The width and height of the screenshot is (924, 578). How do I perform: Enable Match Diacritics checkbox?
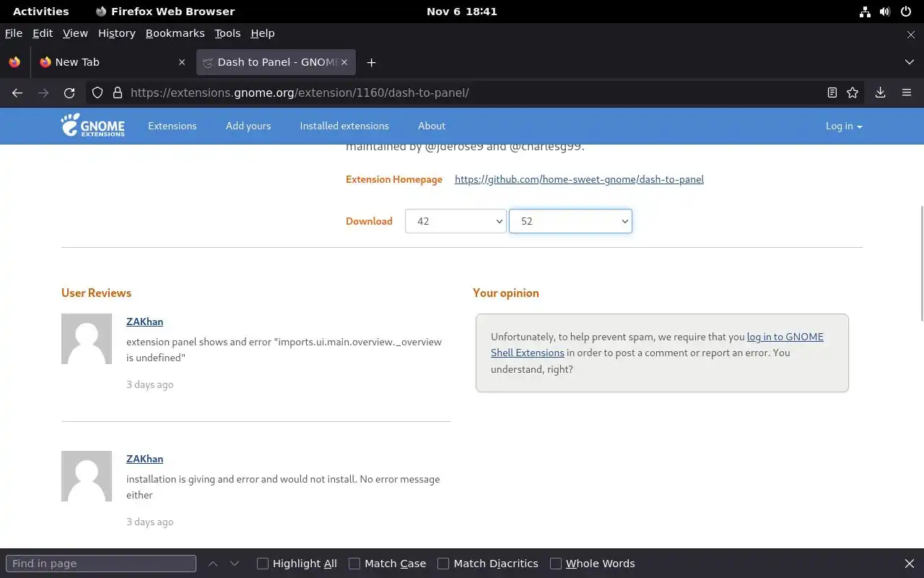443,564
